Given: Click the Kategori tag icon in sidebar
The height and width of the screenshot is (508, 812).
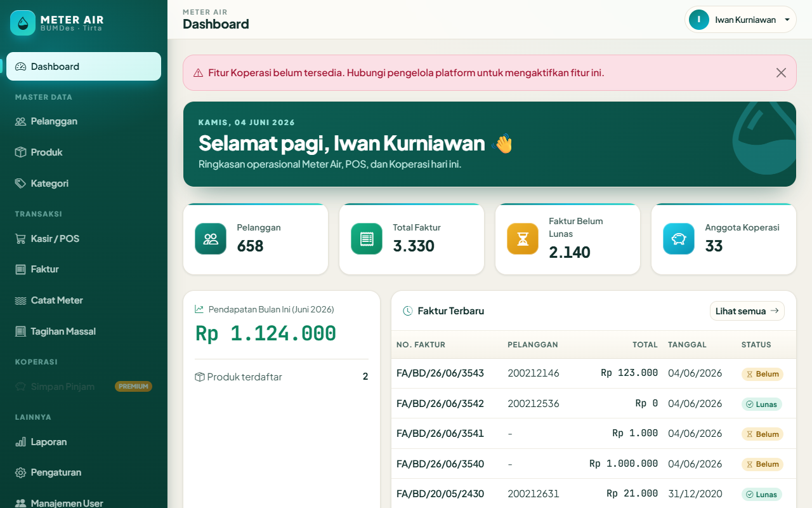Looking at the screenshot, I should tap(20, 184).
